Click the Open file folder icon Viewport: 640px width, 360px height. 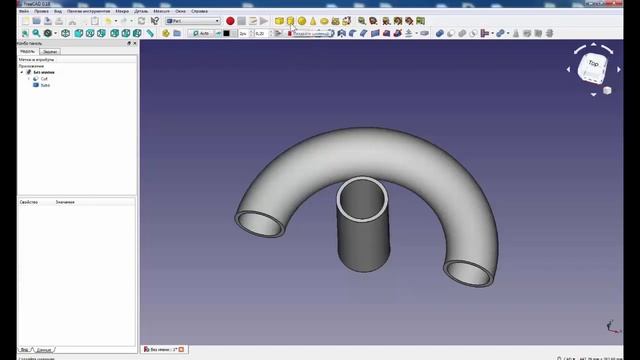pos(36,21)
